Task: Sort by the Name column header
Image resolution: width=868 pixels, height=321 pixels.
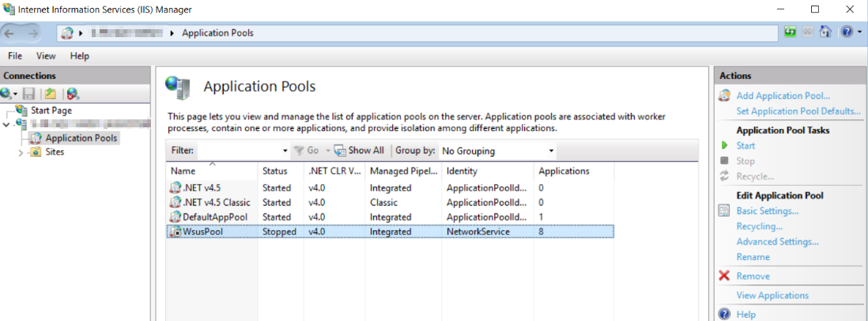Action: [212, 171]
